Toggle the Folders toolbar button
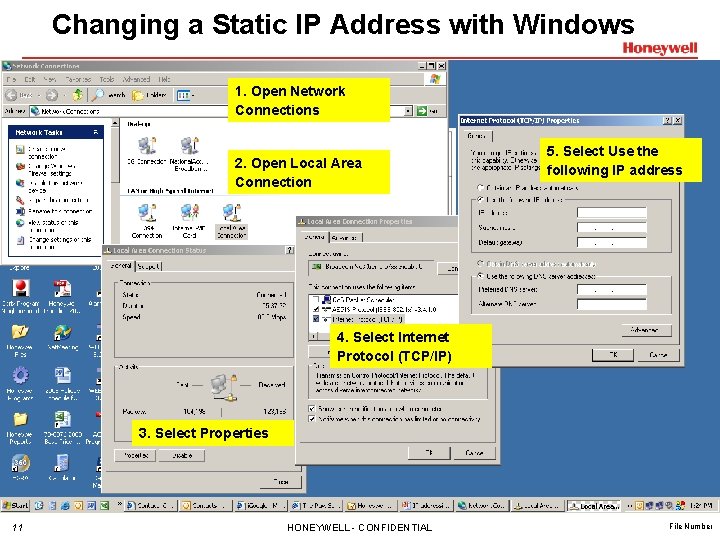Screen dimensions: 720x540 [149, 95]
